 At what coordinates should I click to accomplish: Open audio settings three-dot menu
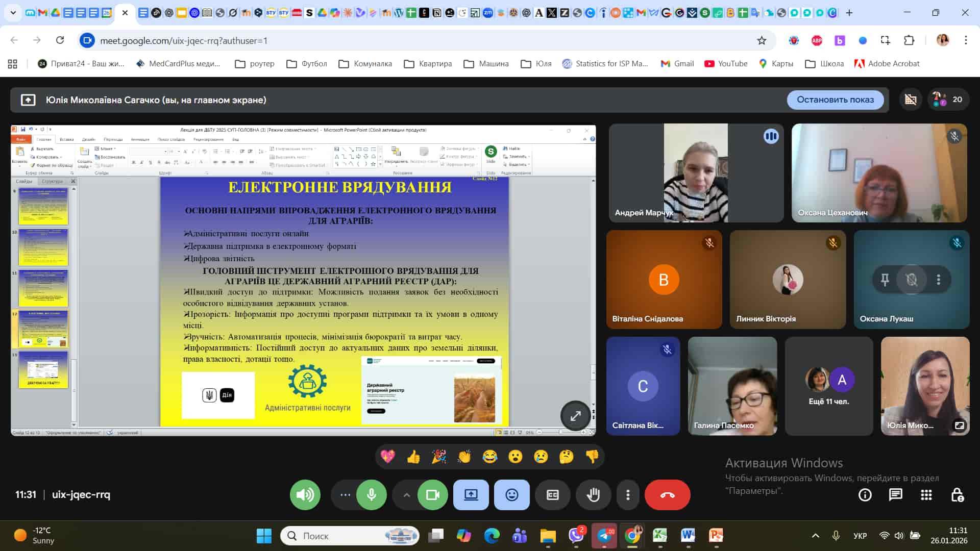(345, 495)
